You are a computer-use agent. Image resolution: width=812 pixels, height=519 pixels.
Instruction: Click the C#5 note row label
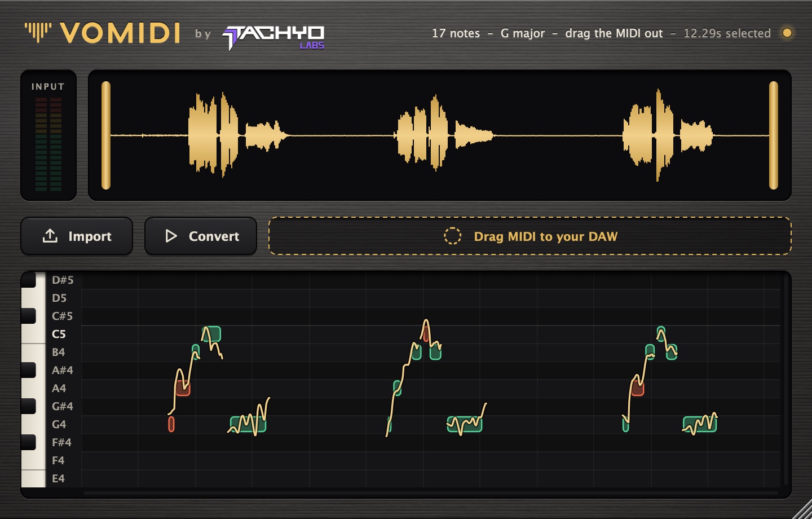coord(62,316)
